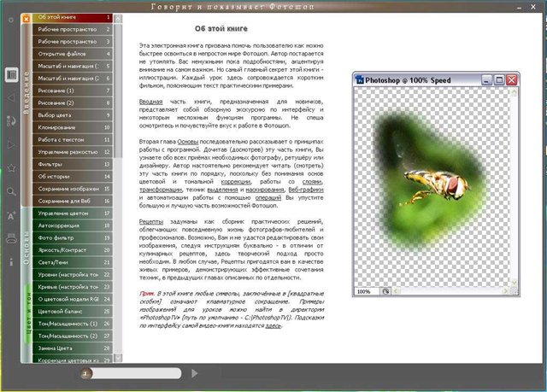Click the contents list scrollbar thumb
This screenshot has width=547, height=392.
pos(118,91)
